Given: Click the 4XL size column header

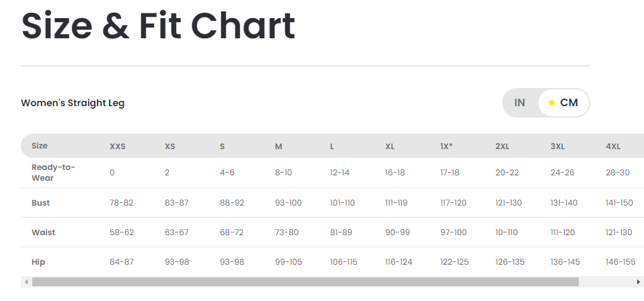Looking at the screenshot, I should point(613,146).
